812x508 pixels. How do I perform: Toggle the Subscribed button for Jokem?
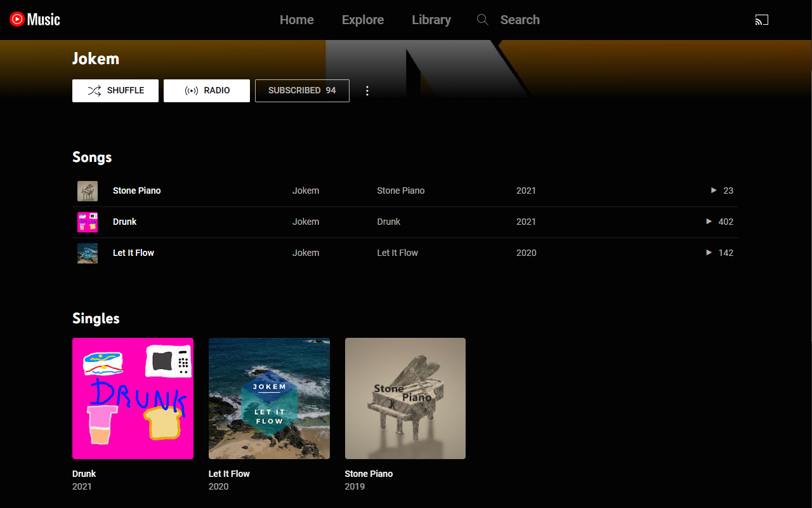coord(302,91)
